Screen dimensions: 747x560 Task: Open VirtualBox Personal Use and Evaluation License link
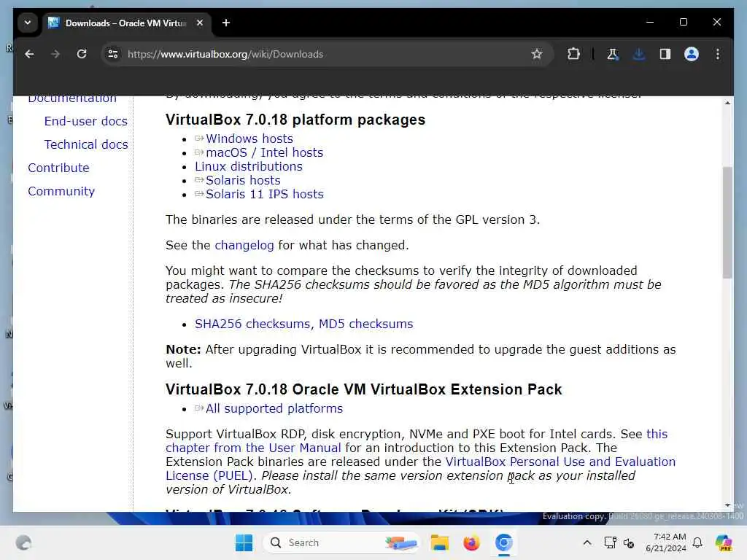pyautogui.click(x=560, y=462)
